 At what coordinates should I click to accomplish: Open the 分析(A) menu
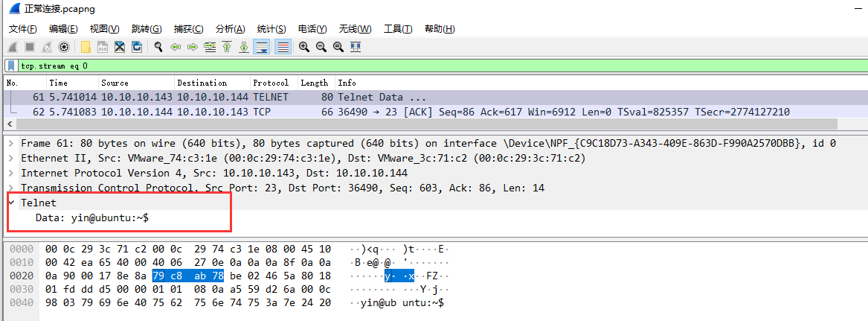(x=230, y=29)
